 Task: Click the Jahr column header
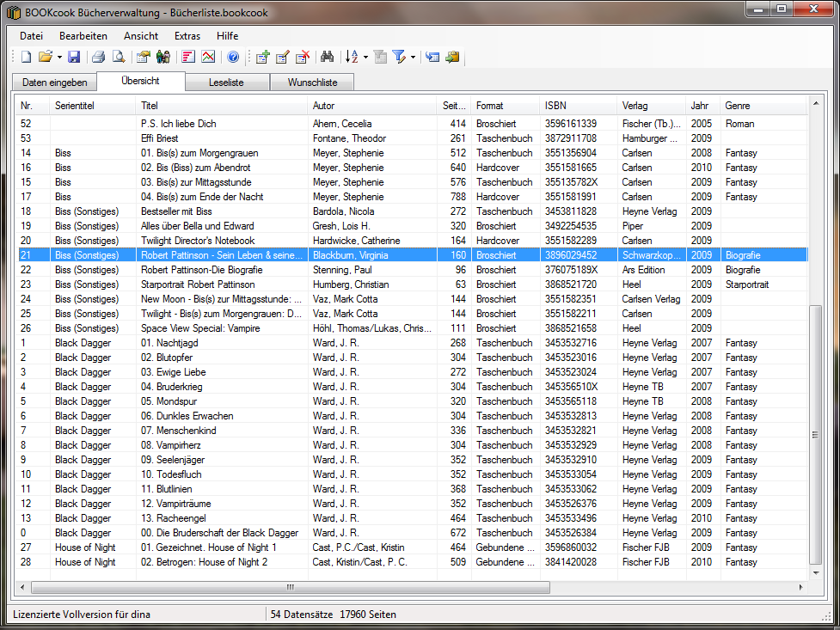pos(702,106)
